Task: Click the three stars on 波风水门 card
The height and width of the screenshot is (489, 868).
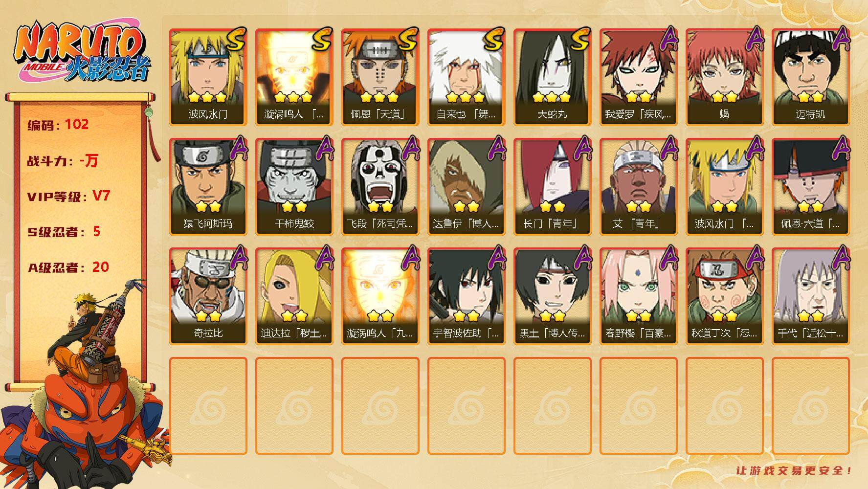Action: tap(208, 97)
